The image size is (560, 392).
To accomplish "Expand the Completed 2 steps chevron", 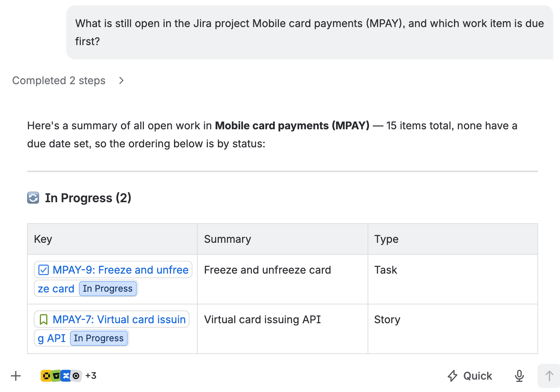I will [x=121, y=80].
